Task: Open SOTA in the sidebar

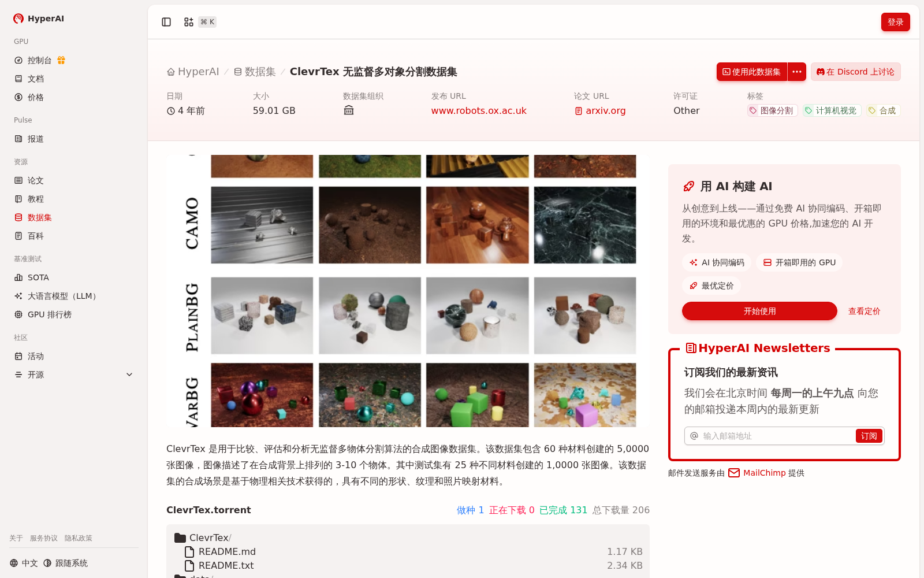Action: click(x=38, y=277)
